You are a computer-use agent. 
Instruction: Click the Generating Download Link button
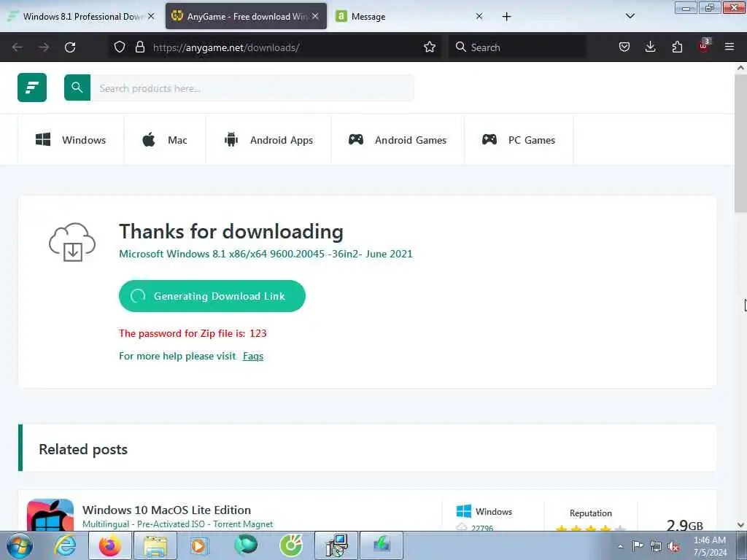pos(212,296)
